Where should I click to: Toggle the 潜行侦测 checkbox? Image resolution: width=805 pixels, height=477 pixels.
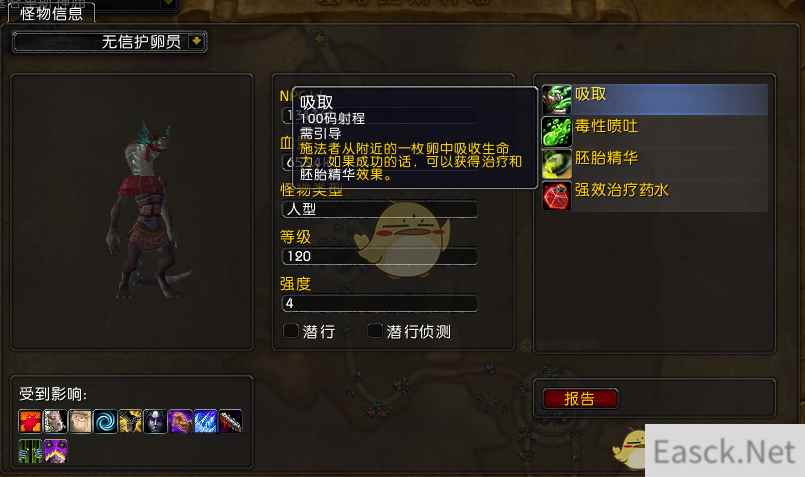(x=375, y=331)
